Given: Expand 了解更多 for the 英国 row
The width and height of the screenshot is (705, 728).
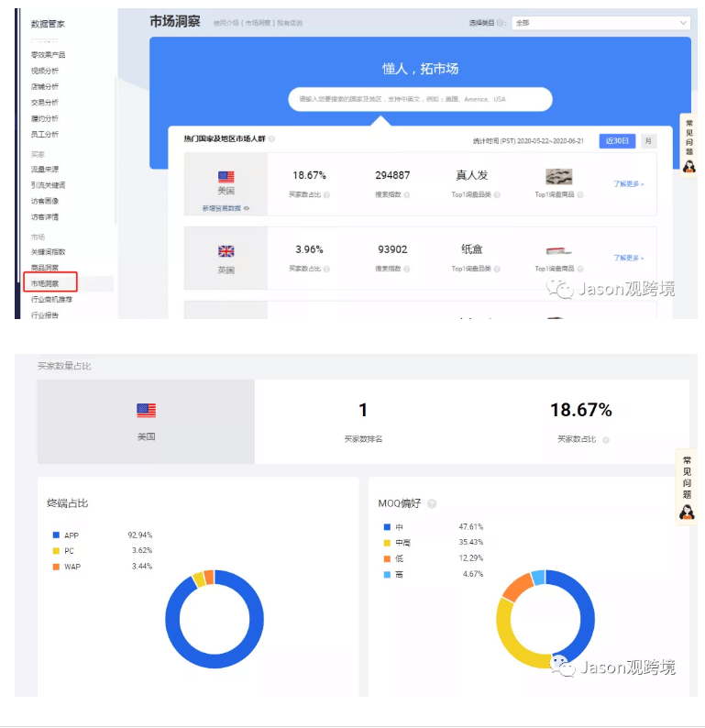Looking at the screenshot, I should point(628,259).
